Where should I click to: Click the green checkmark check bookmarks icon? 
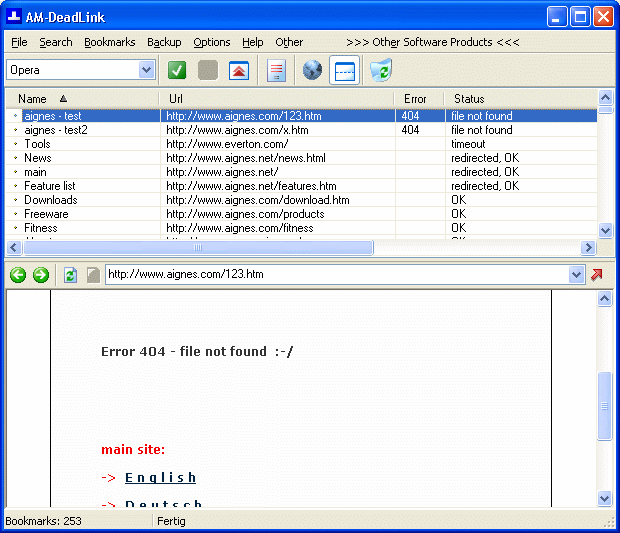[177, 70]
